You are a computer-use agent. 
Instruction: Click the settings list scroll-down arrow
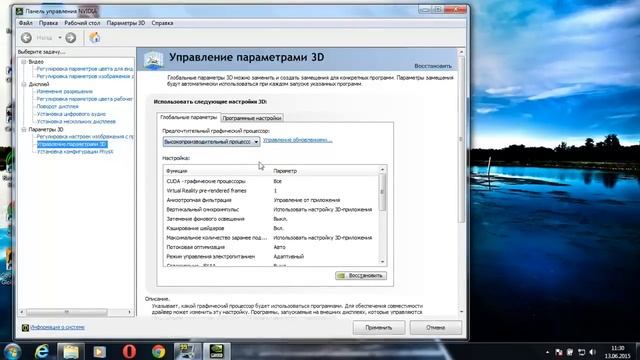(x=382, y=262)
